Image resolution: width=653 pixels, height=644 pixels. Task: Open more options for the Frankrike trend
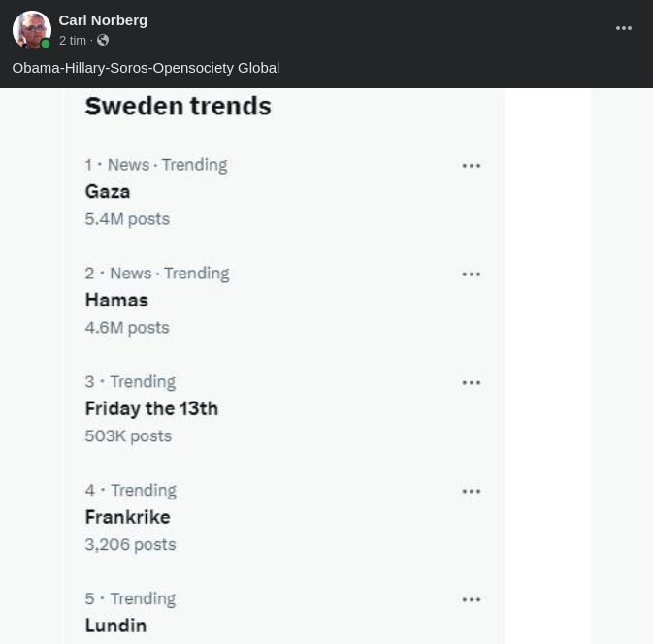472,492
